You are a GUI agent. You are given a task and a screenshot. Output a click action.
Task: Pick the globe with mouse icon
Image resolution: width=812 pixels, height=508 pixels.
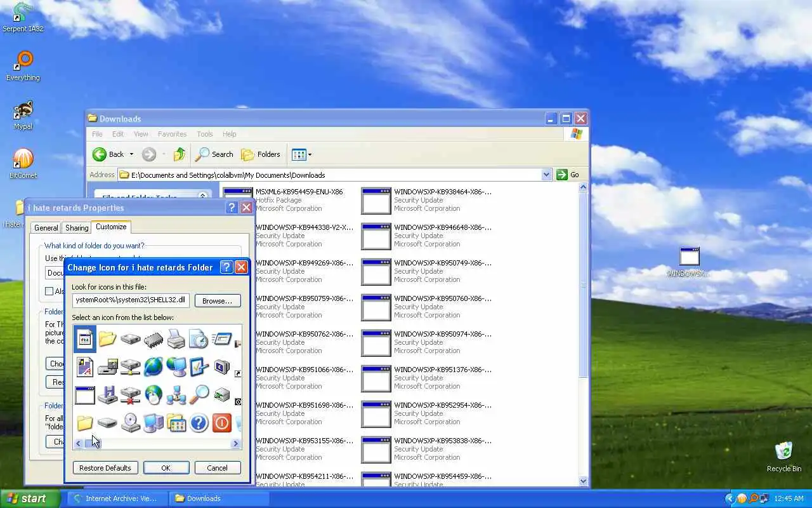point(153,395)
